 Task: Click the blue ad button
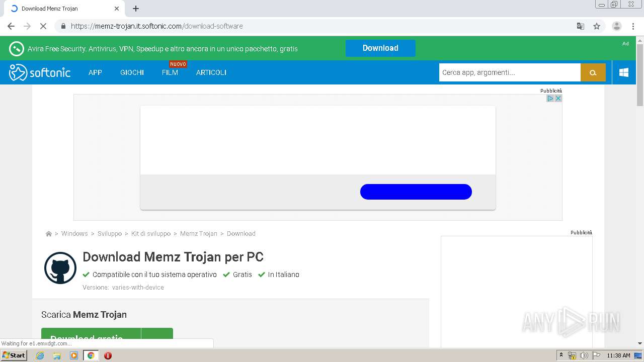click(416, 192)
